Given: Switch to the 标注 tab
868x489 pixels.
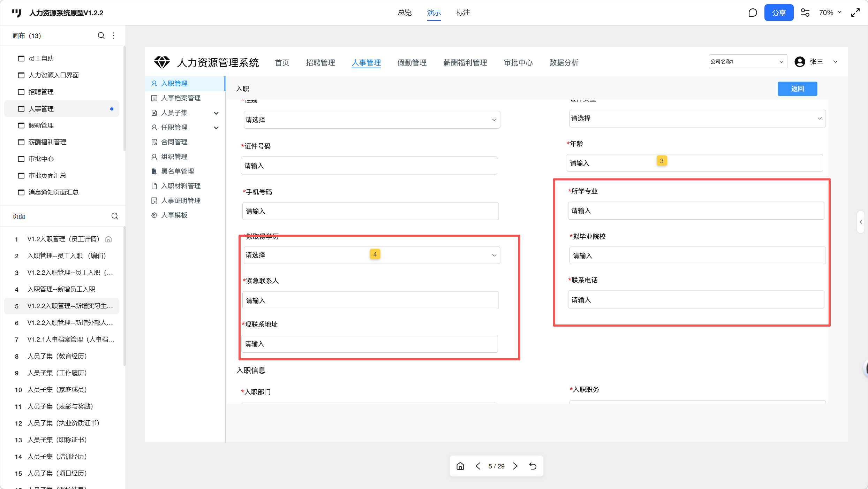Looking at the screenshot, I should 463,13.
